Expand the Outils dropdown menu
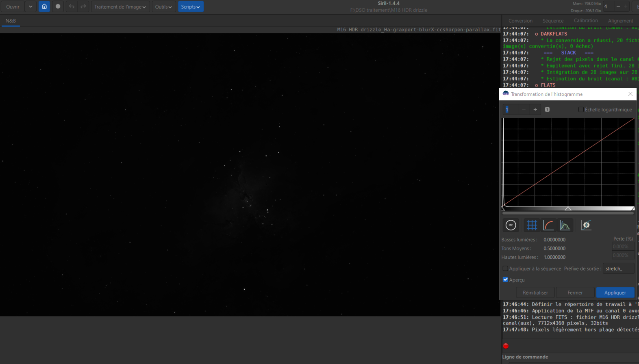The width and height of the screenshot is (639, 364). [x=164, y=6]
